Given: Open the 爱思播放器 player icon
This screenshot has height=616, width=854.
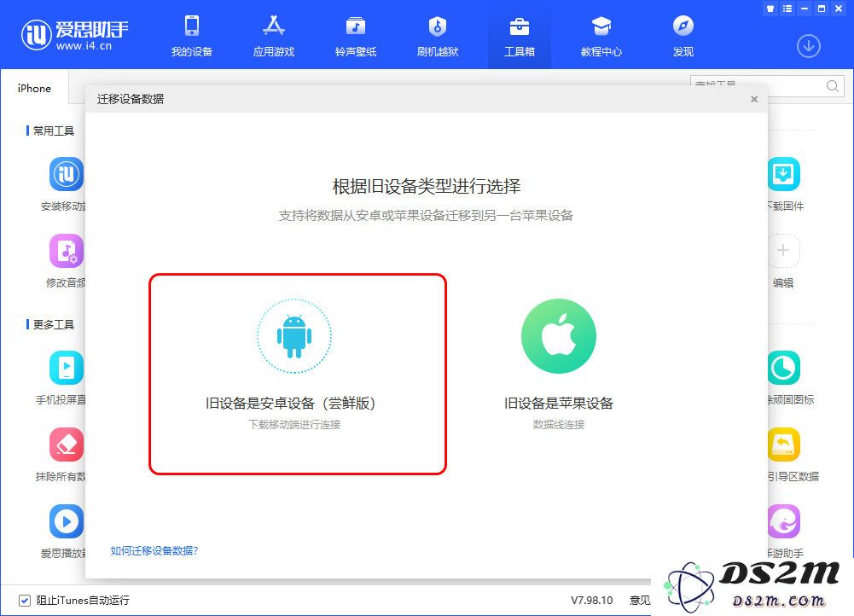Looking at the screenshot, I should [x=67, y=521].
